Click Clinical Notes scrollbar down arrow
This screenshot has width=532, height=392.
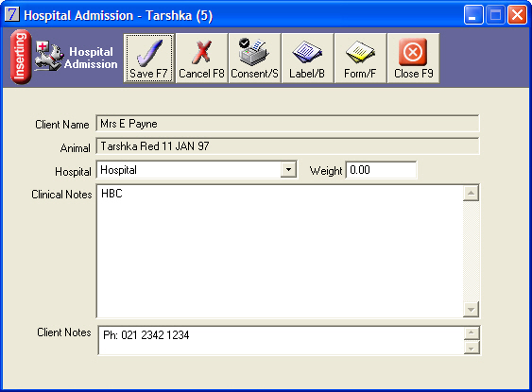(471, 309)
